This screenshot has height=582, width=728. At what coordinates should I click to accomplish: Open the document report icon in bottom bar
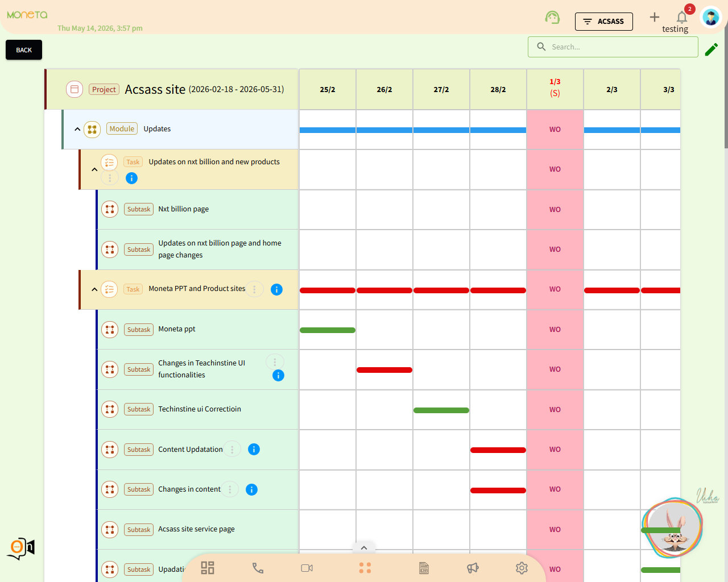424,568
